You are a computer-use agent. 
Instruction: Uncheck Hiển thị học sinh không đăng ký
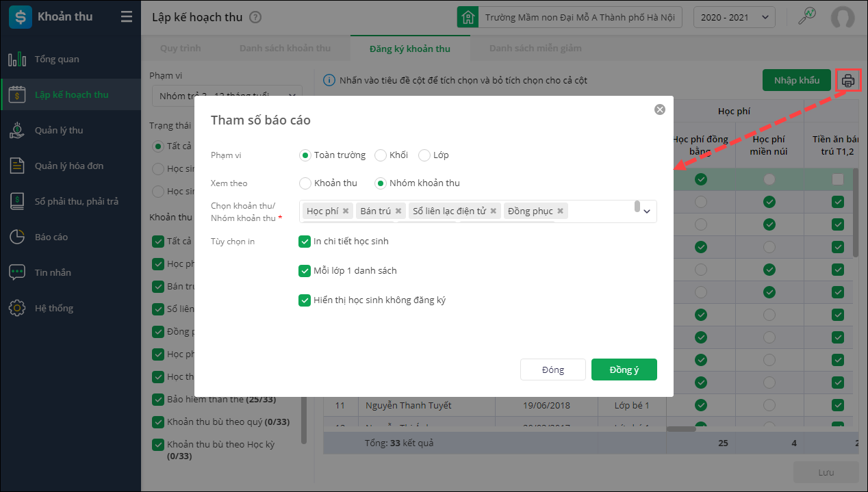(305, 300)
